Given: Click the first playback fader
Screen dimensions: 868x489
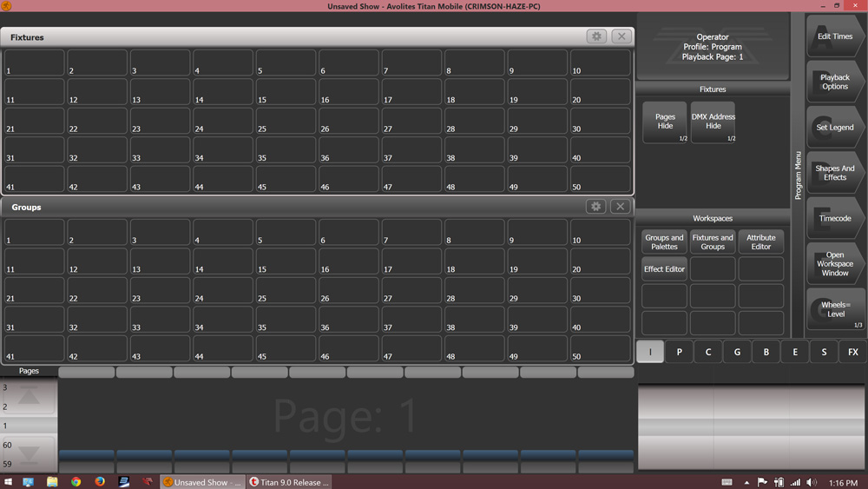Looking at the screenshot, I should [86, 455].
